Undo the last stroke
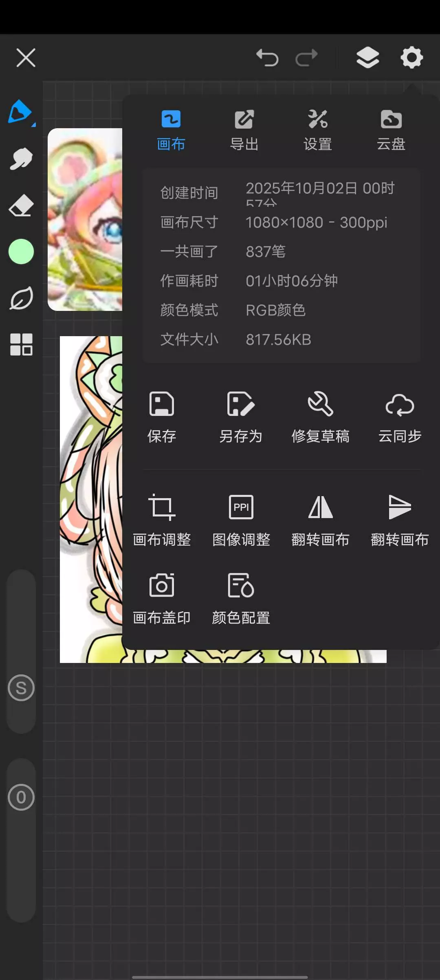 [267, 57]
